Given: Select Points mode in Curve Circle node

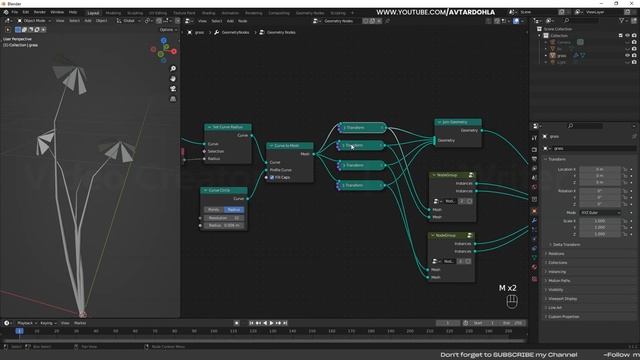Looking at the screenshot, I should (214, 210).
